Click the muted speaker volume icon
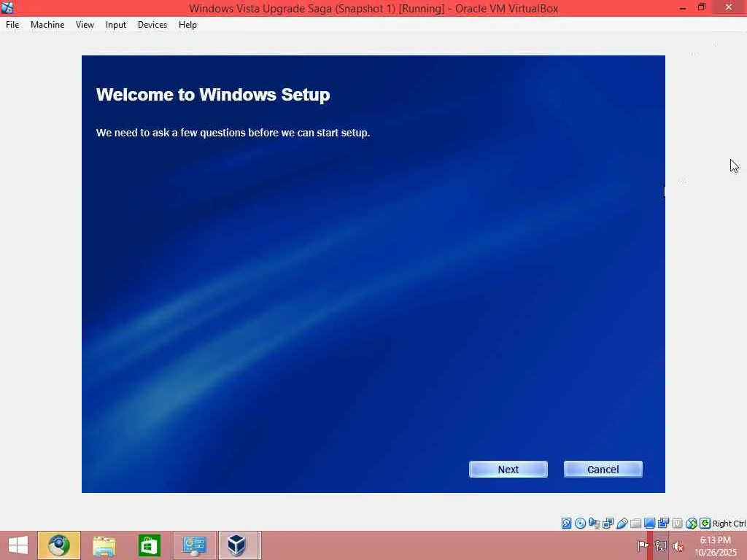Screen dimensions: 747x560 point(678,546)
